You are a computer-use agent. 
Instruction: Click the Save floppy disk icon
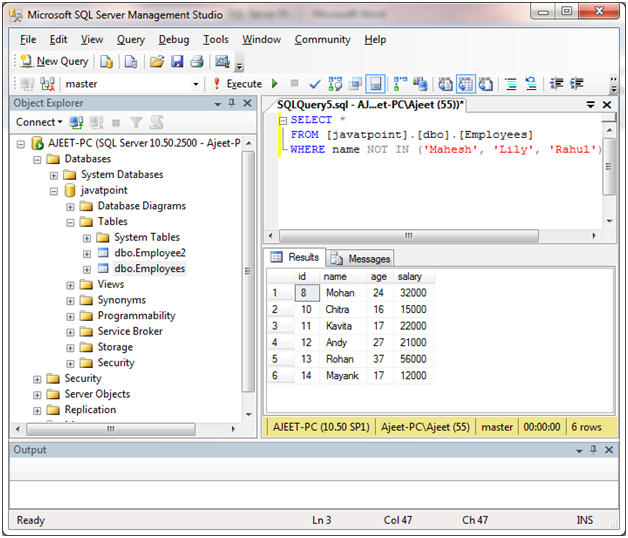(x=177, y=62)
